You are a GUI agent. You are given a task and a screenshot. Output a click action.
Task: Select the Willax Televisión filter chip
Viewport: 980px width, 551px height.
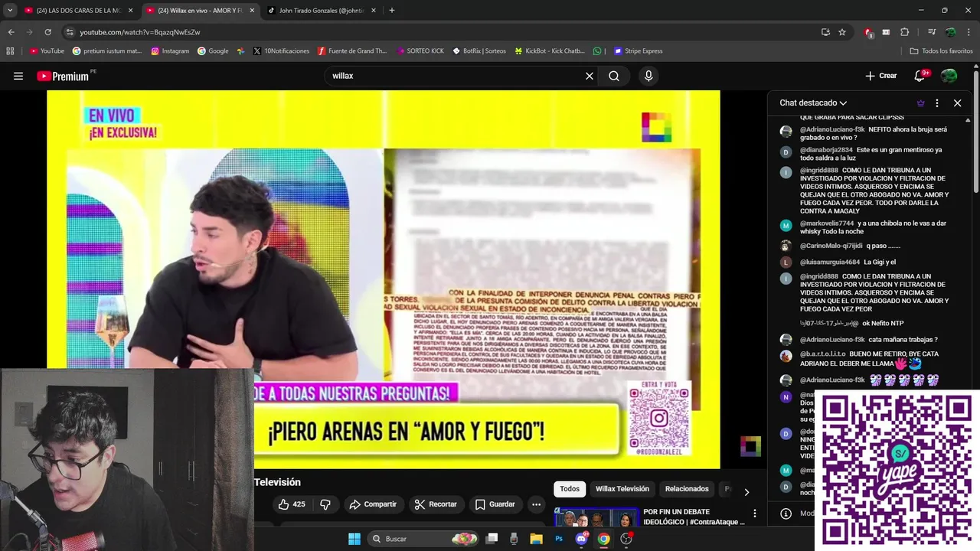click(622, 489)
